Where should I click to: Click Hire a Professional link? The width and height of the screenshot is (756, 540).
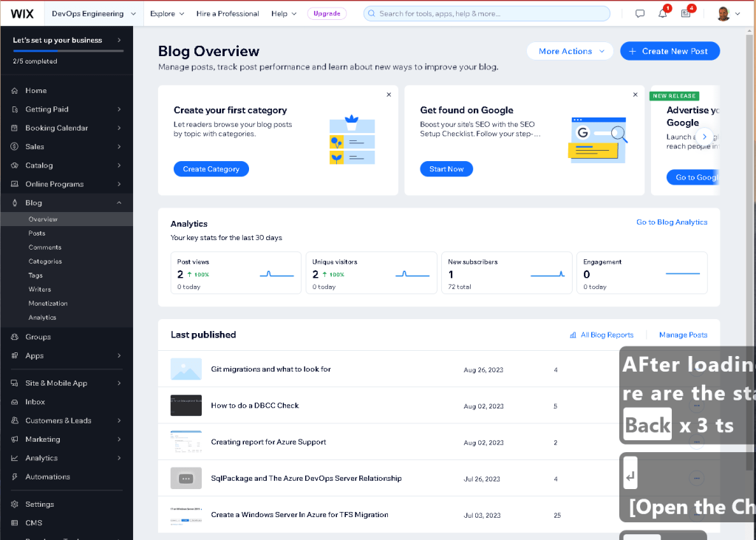pos(228,13)
